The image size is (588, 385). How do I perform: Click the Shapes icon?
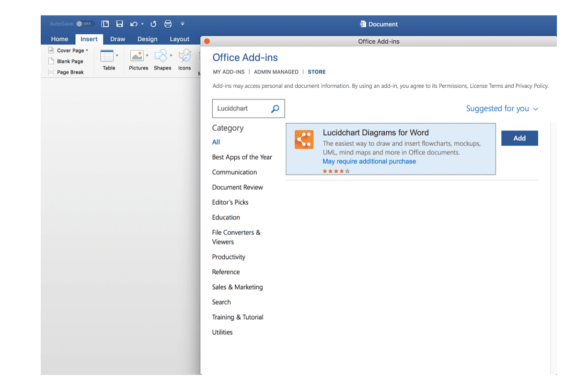(161, 56)
